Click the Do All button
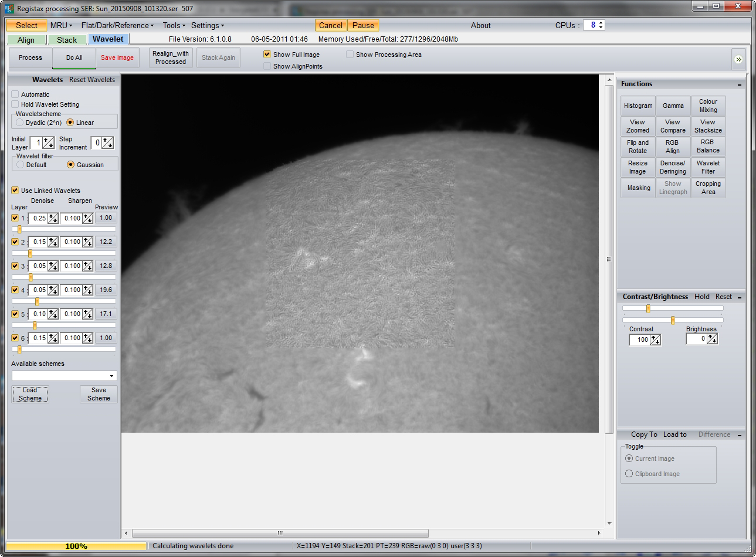The image size is (756, 557). (x=74, y=57)
